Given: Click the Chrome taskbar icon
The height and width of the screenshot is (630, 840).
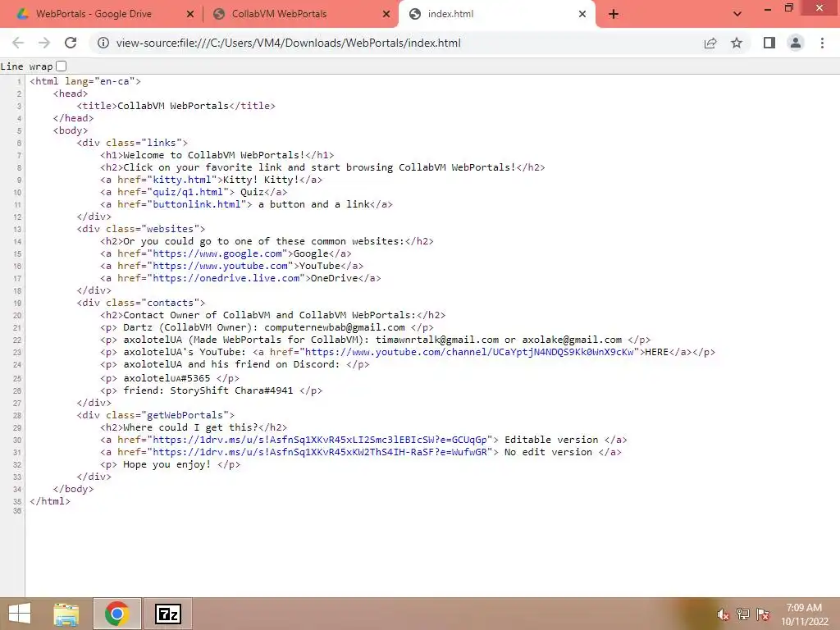Looking at the screenshot, I should click(x=116, y=614).
